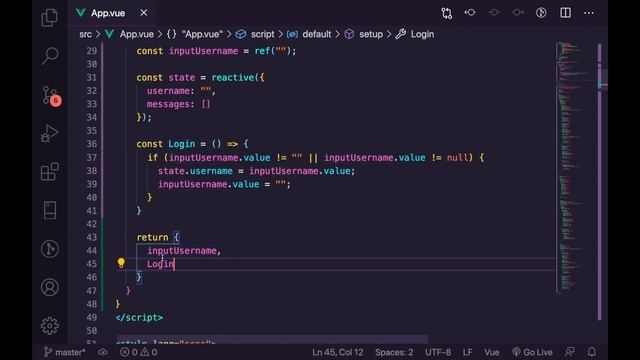The width and height of the screenshot is (640, 360).
Task: Close the App.vue tab
Action: (x=144, y=13)
